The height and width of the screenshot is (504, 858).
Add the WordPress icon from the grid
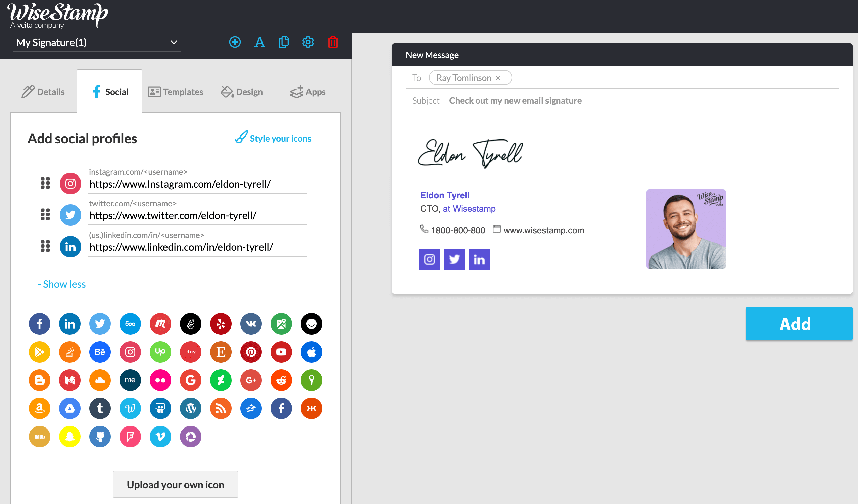click(x=191, y=408)
